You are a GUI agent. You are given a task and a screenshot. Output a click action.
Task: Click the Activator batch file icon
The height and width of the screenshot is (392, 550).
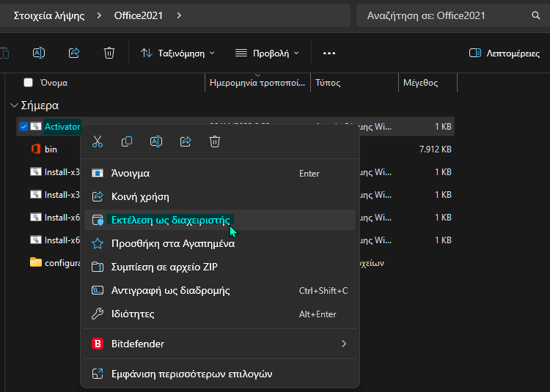pyautogui.click(x=36, y=126)
